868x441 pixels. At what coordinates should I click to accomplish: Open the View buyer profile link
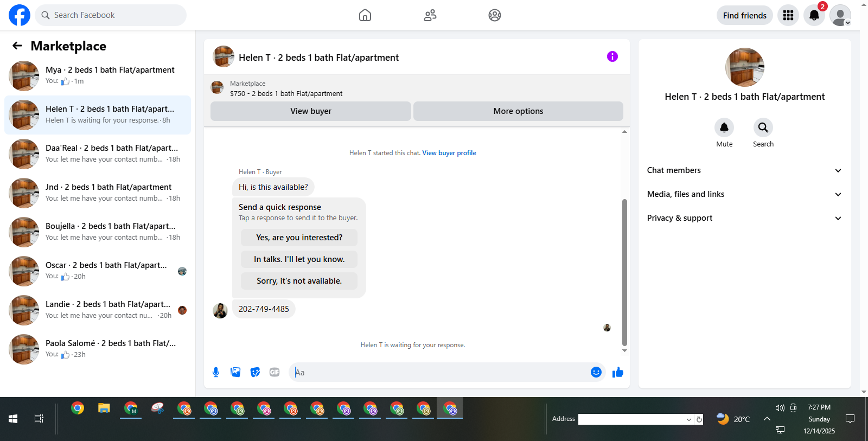pos(449,153)
